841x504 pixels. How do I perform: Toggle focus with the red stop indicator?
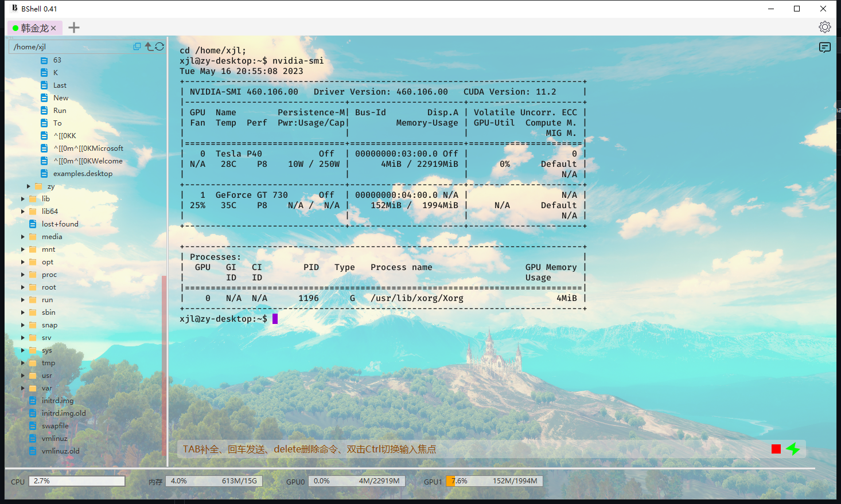point(776,449)
